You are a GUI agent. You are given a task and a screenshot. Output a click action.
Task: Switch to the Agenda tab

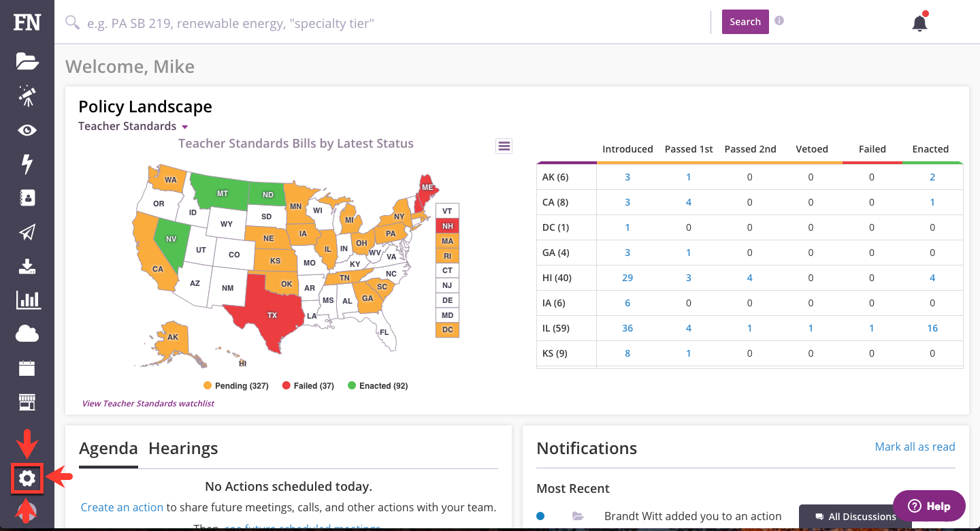tap(108, 449)
